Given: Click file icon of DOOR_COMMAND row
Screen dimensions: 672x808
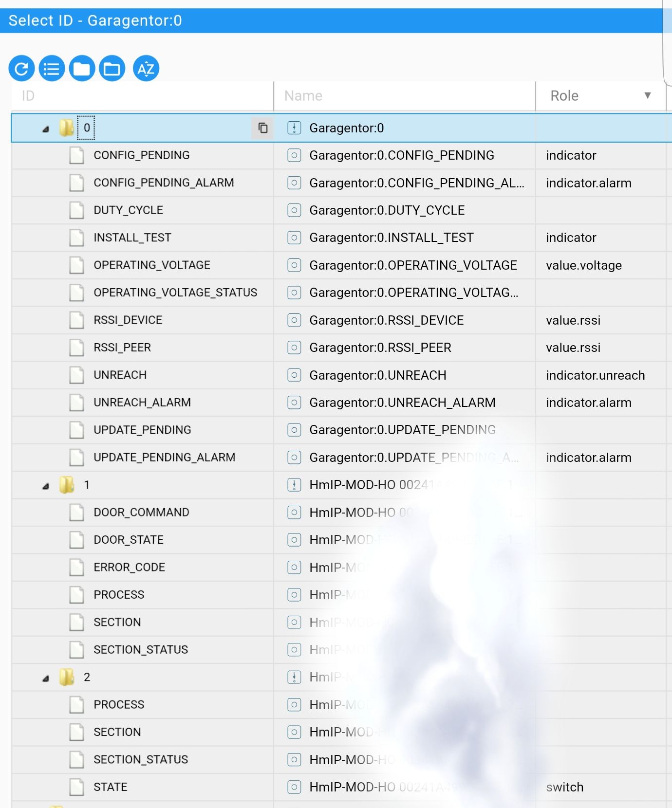Looking at the screenshot, I should pos(76,513).
